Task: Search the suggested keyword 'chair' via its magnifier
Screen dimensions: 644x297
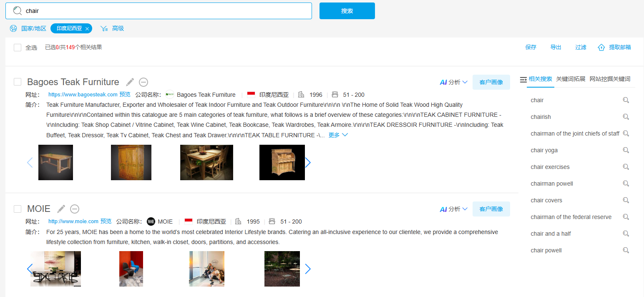Action: [626, 100]
